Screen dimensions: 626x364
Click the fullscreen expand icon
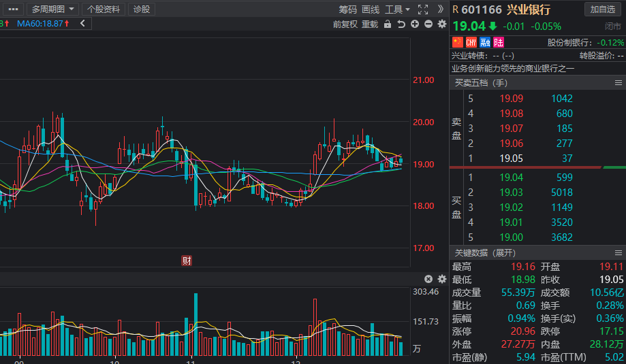[423, 9]
